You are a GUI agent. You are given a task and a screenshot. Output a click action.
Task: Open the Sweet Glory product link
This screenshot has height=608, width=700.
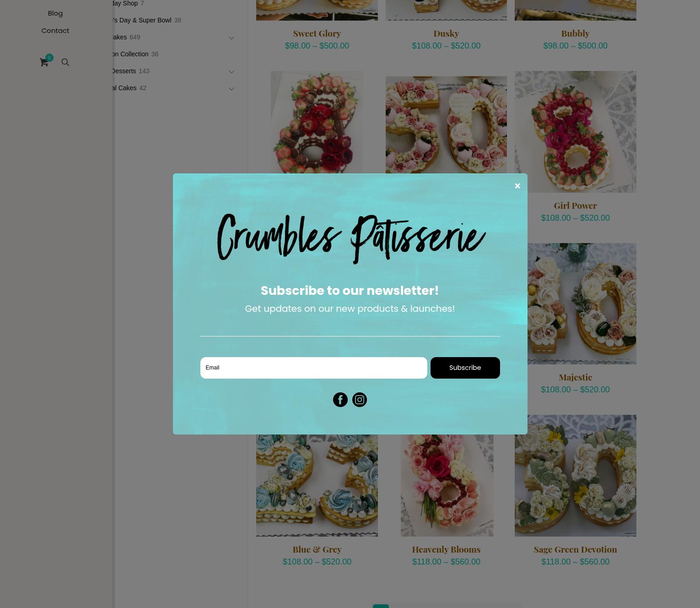tap(317, 33)
